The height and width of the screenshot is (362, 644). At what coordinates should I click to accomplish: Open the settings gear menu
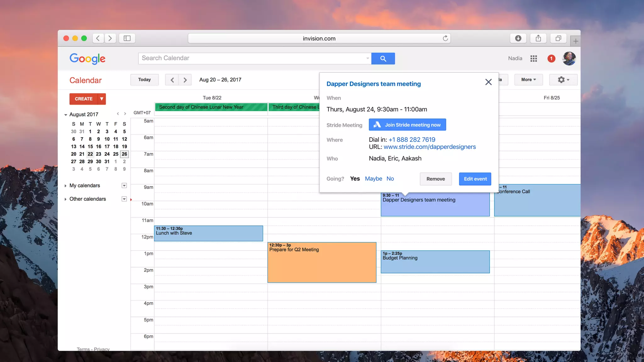pyautogui.click(x=563, y=80)
